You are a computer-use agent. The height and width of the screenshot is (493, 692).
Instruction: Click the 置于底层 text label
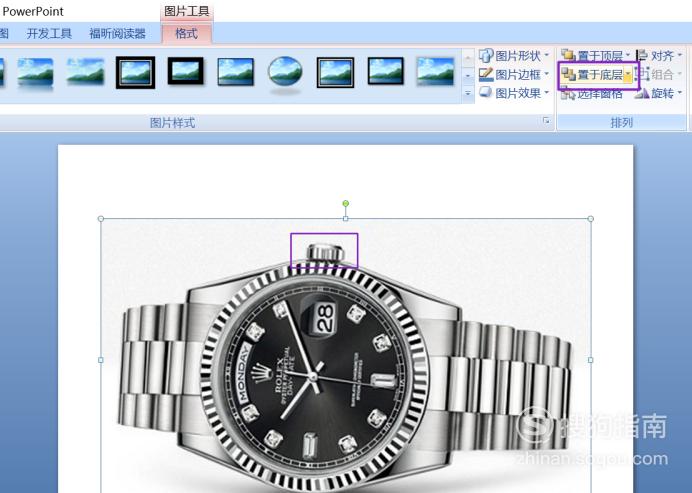pos(600,75)
